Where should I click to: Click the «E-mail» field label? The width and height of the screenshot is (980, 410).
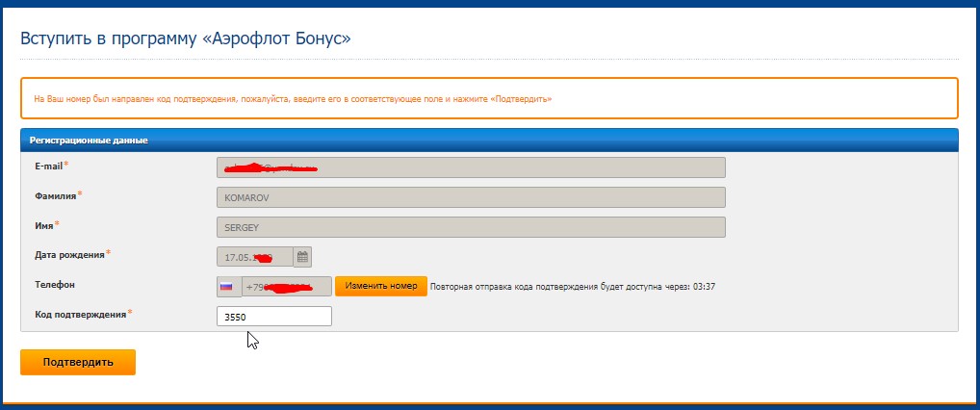49,166
